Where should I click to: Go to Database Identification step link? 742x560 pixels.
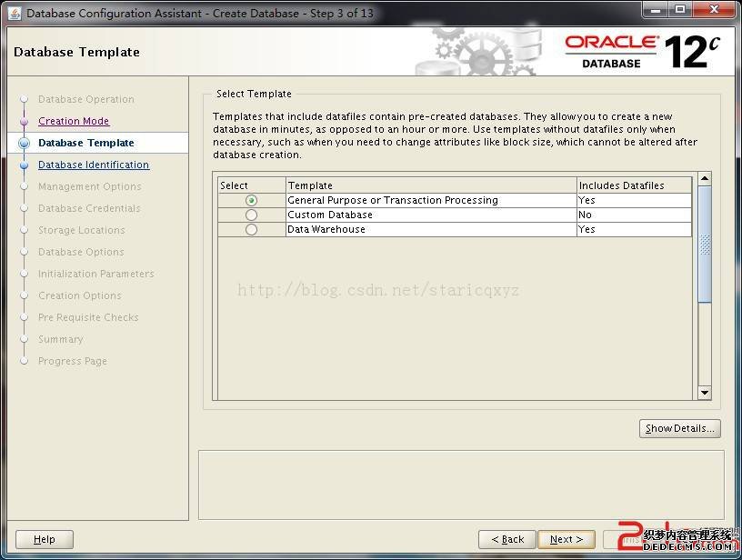click(x=94, y=165)
